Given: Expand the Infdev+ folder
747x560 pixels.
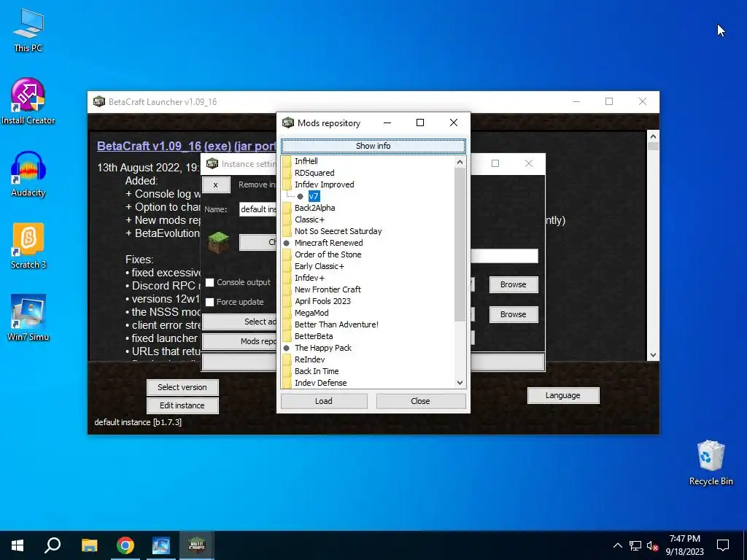Looking at the screenshot, I should click(x=287, y=278).
